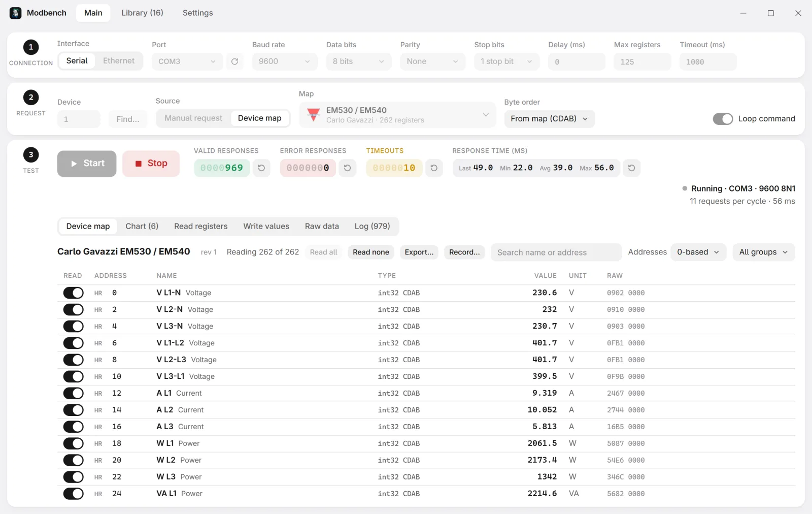Screen dimensions: 812x514
Task: Disable reading of V L1-N register
Action: point(73,293)
